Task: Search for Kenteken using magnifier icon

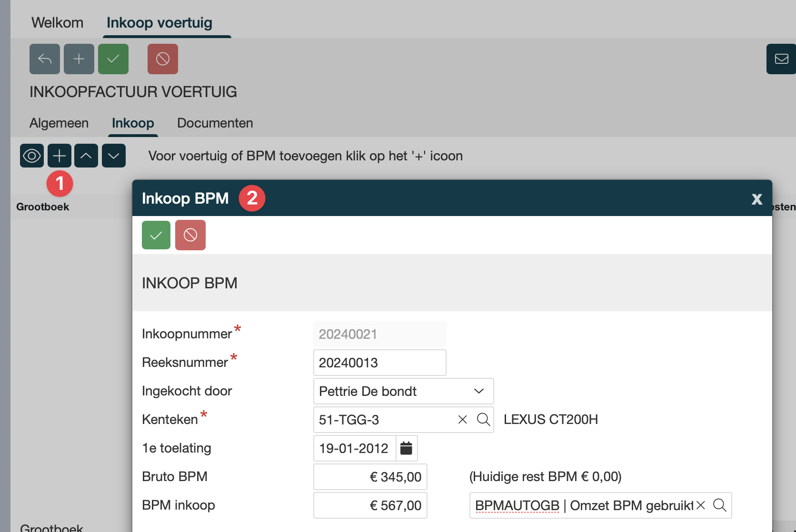Action: point(483,420)
